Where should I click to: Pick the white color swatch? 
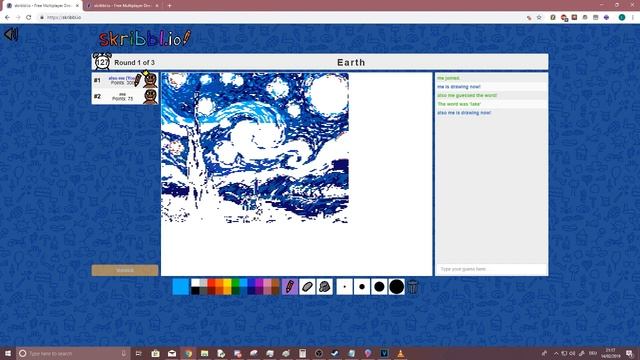point(196,282)
